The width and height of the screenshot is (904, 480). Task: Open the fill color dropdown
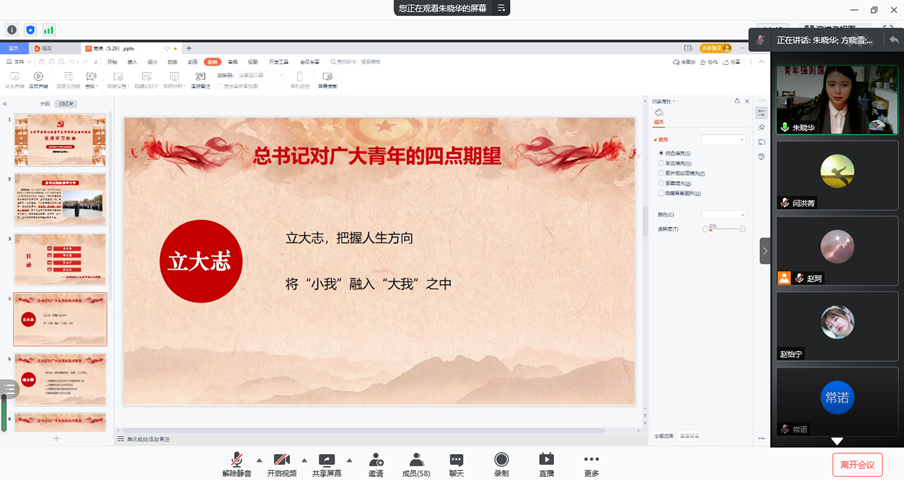[x=724, y=215]
